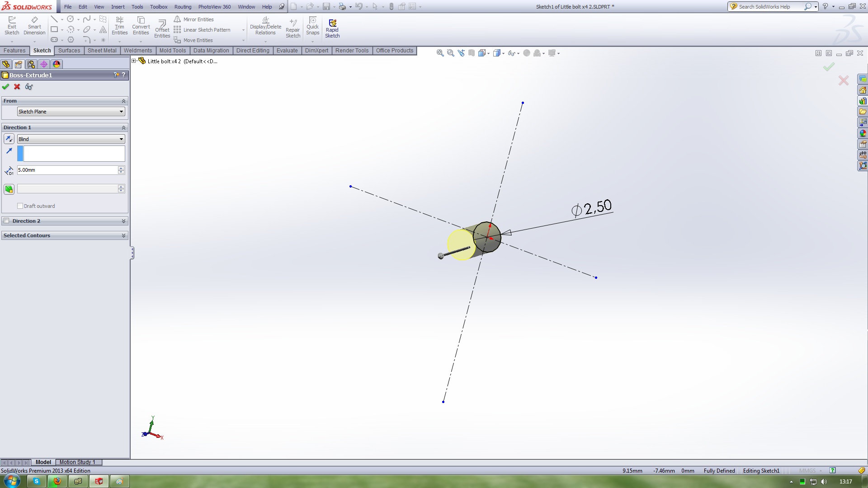This screenshot has height=488, width=868.
Task: Select the sketch Point tool
Action: click(x=103, y=40)
